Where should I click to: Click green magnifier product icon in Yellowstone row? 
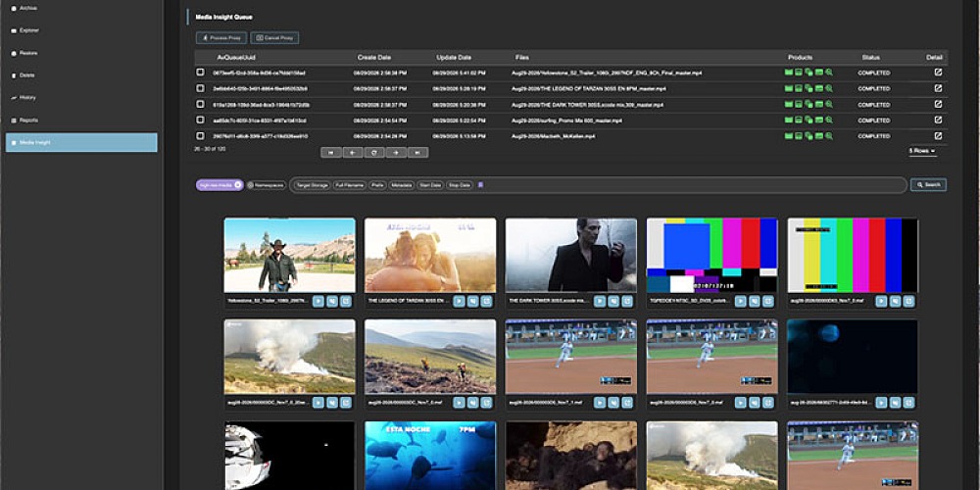829,73
